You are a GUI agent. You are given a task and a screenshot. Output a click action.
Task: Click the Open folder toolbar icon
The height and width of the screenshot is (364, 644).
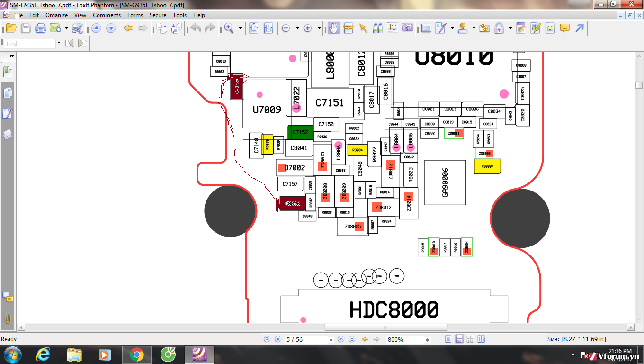tap(11, 28)
